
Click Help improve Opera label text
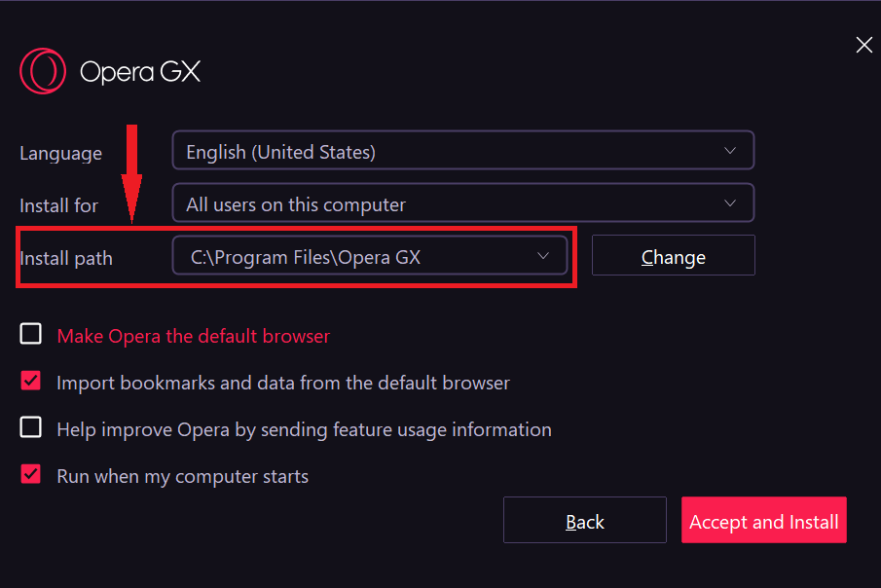(304, 430)
